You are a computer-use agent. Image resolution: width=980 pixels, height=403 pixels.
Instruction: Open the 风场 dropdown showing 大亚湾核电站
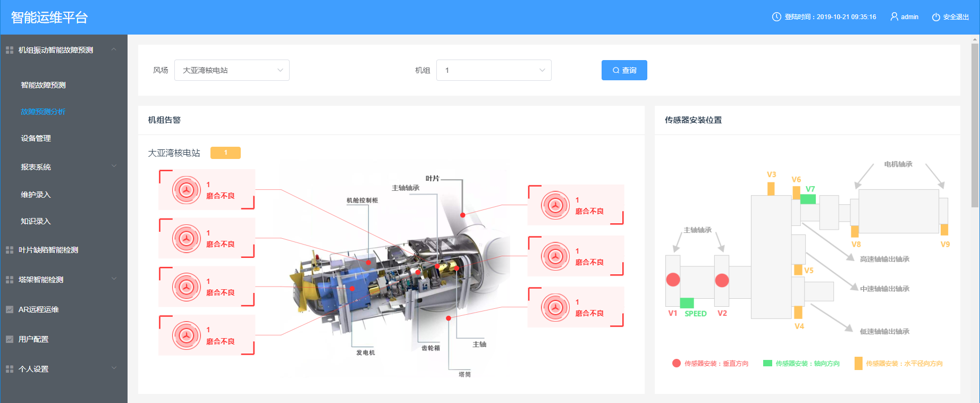[x=232, y=70]
